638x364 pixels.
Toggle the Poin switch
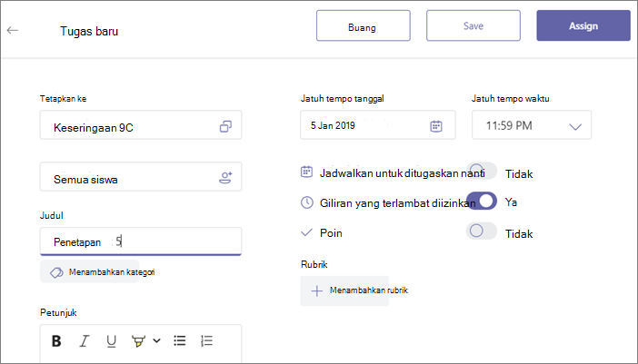[x=482, y=231]
